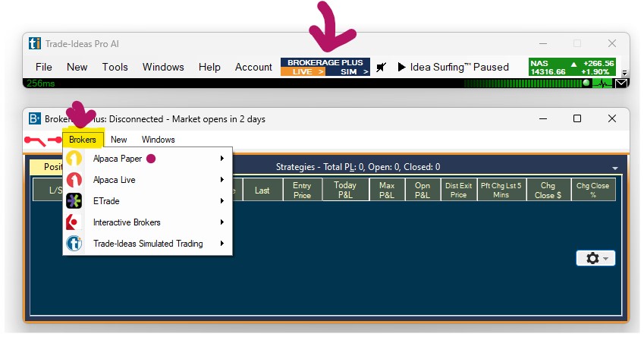Click the envelope message icon
644x337 pixels.
(621, 83)
